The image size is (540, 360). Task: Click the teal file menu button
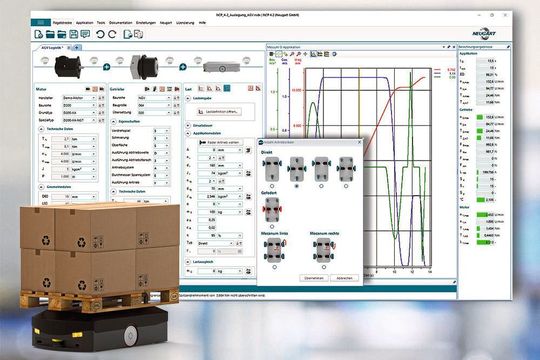click(x=41, y=22)
